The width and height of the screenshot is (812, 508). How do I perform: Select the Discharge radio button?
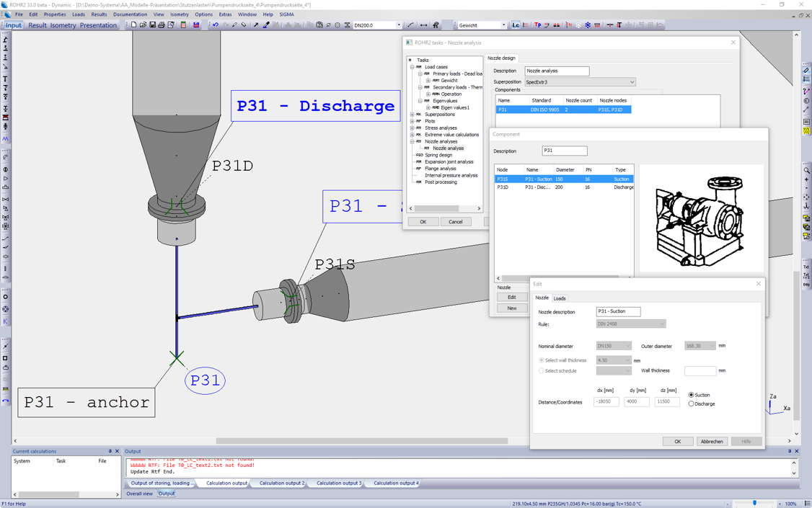pos(691,404)
